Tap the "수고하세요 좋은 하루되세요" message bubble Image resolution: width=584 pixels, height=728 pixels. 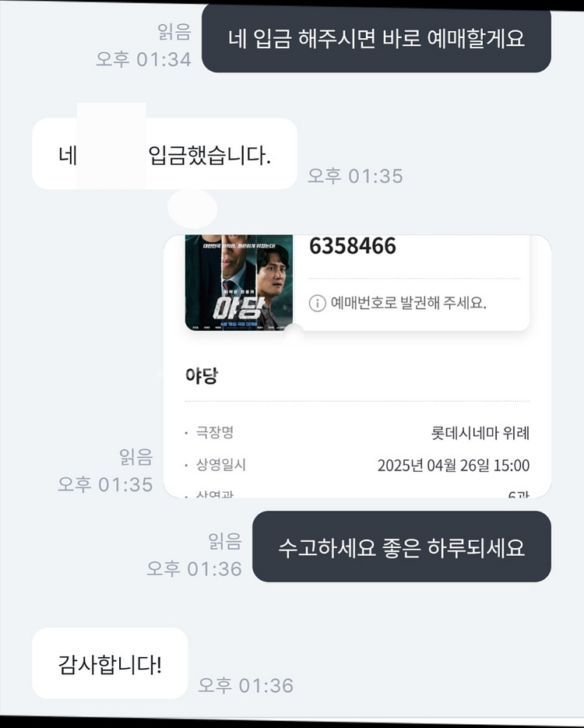coord(401,547)
